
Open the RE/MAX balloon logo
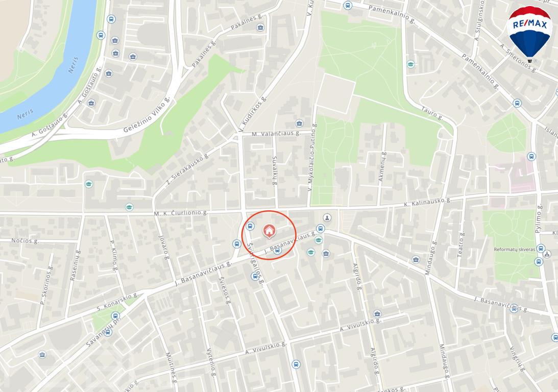[530, 34]
